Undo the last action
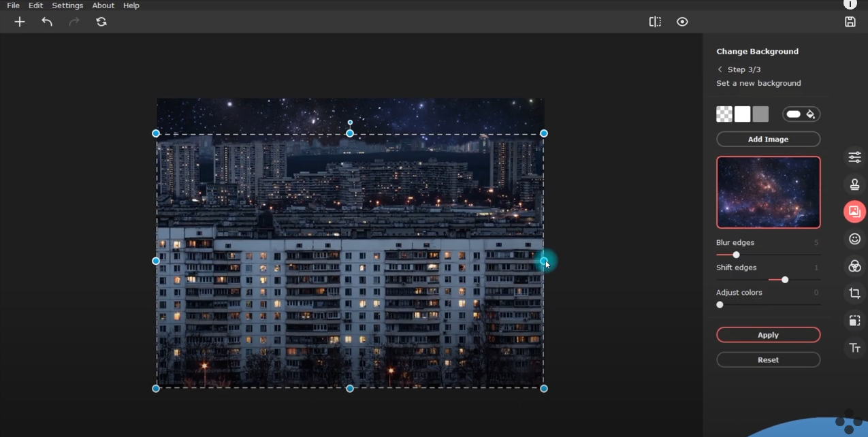 pos(46,21)
